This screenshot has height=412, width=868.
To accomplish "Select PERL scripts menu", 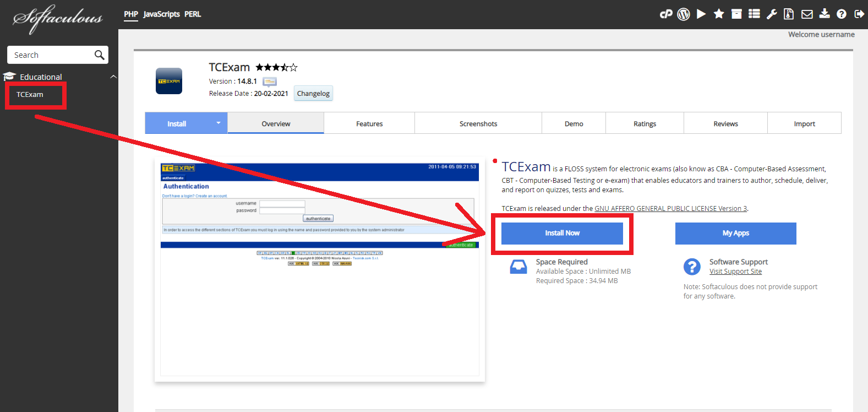I will [x=193, y=14].
